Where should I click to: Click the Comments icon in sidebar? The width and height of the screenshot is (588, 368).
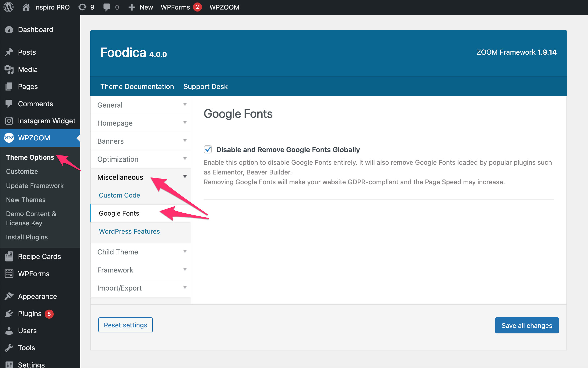pos(9,104)
